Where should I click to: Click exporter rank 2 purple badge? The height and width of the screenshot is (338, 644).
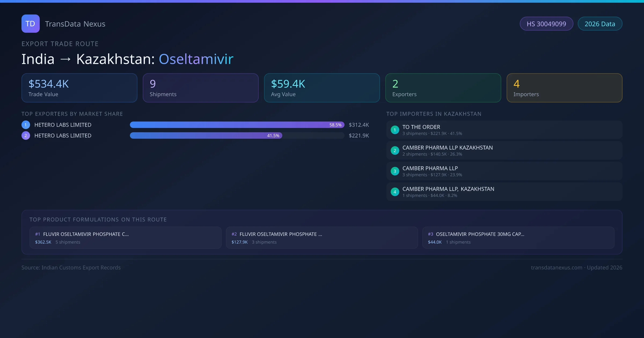tap(26, 135)
